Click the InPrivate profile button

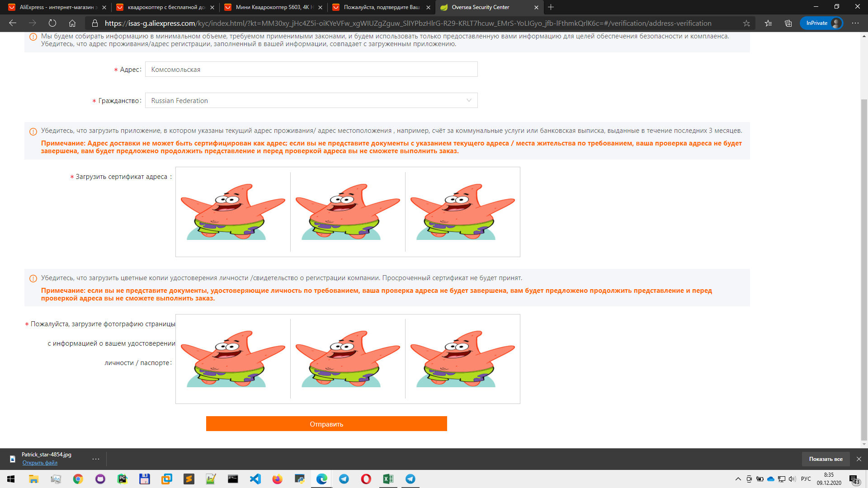(x=821, y=23)
